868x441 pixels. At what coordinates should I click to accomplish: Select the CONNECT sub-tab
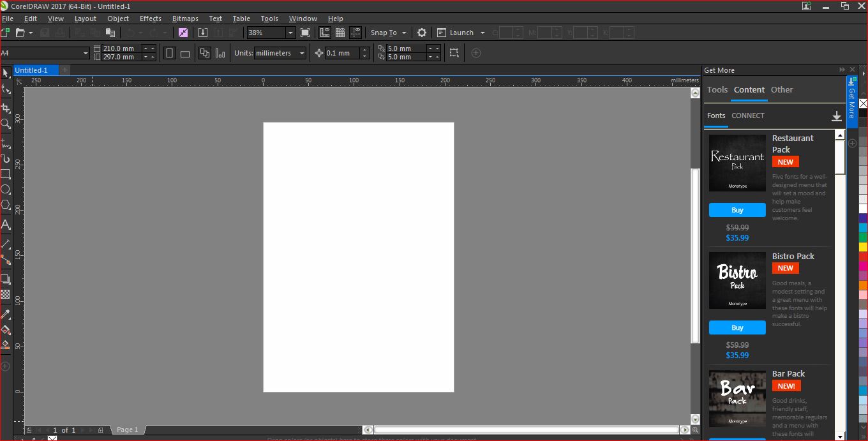(x=748, y=116)
